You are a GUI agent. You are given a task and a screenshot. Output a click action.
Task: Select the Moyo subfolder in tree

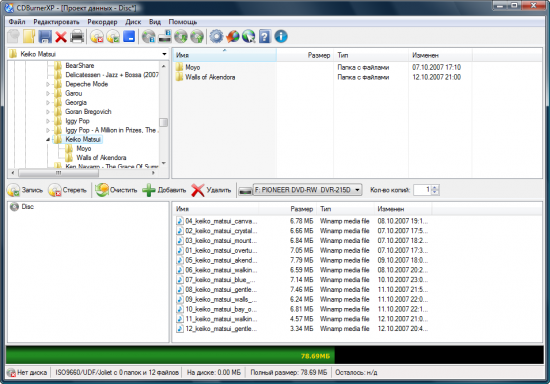pyautogui.click(x=84, y=149)
